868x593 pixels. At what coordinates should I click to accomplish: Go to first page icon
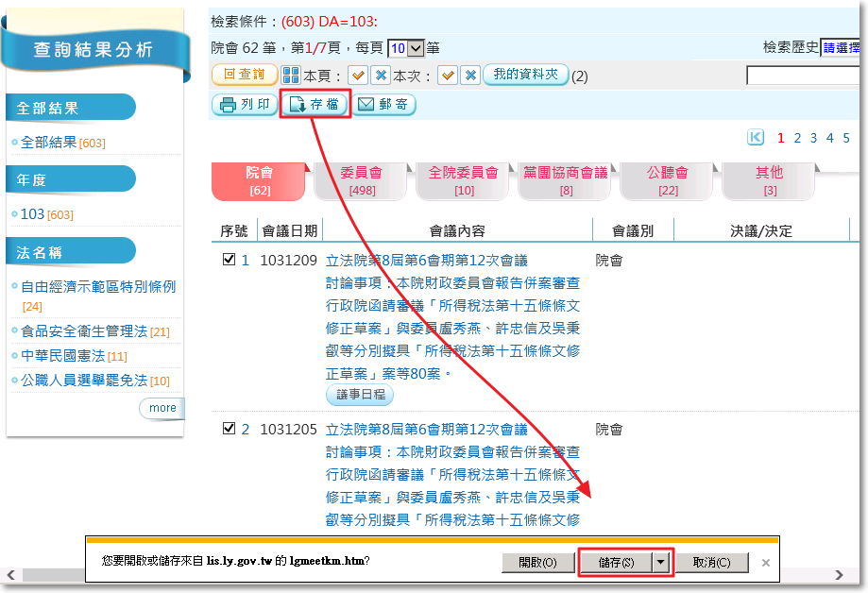[756, 138]
